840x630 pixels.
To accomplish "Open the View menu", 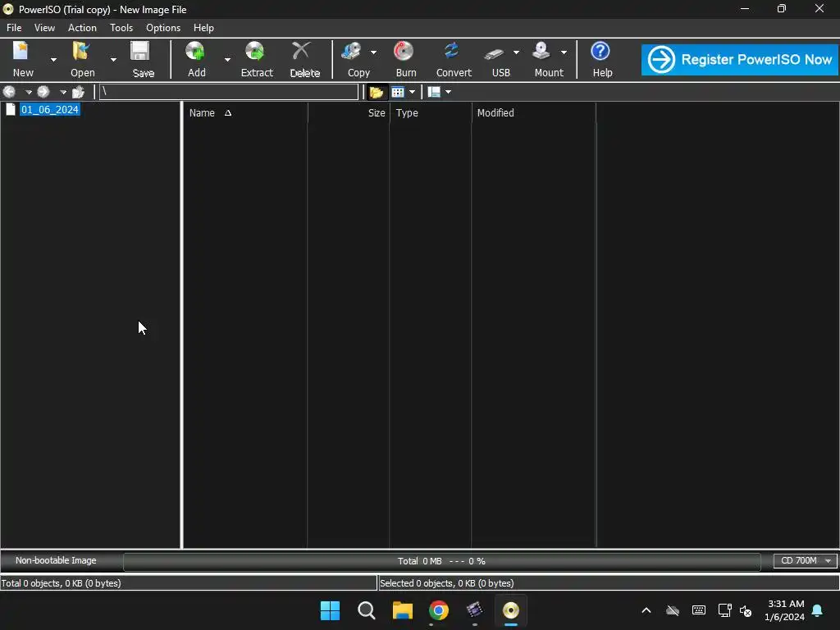I will click(x=44, y=28).
